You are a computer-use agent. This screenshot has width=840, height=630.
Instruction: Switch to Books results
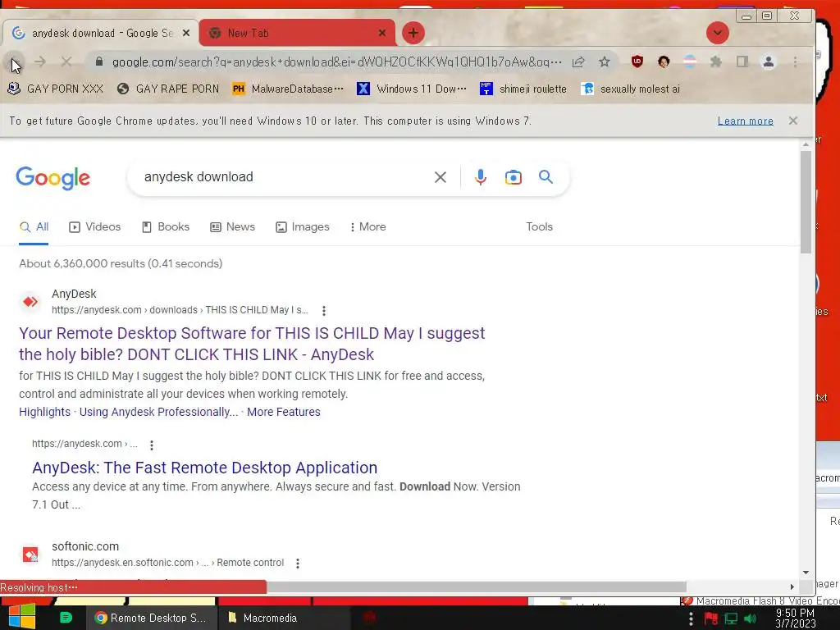166,227
